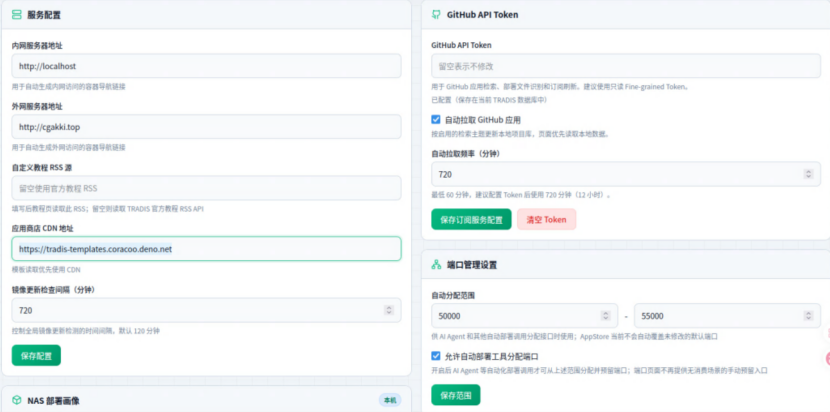Click the 端口管理设置 network icon
Screen dimensions: 830x412
pyautogui.click(x=436, y=265)
